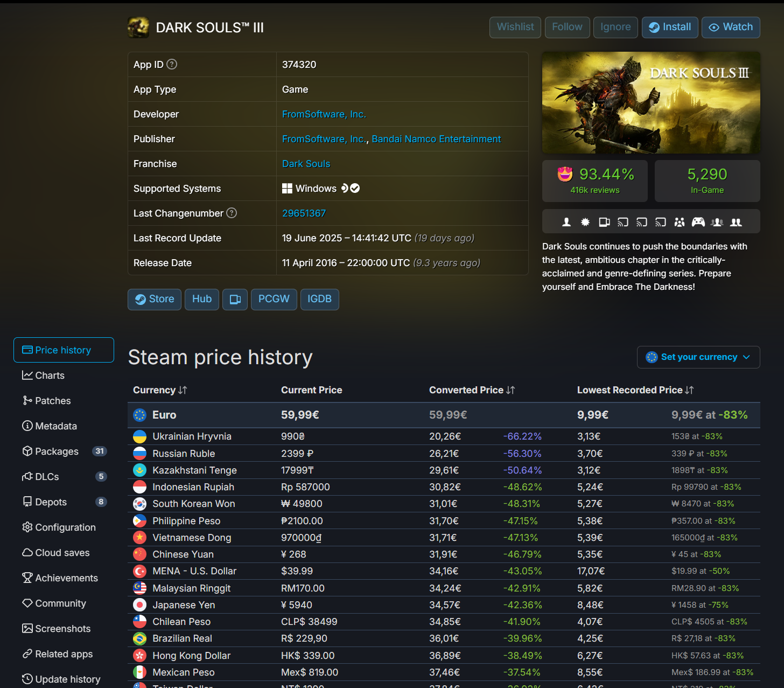Click the Dark Souls III header artwork
784x688 pixels.
click(651, 102)
